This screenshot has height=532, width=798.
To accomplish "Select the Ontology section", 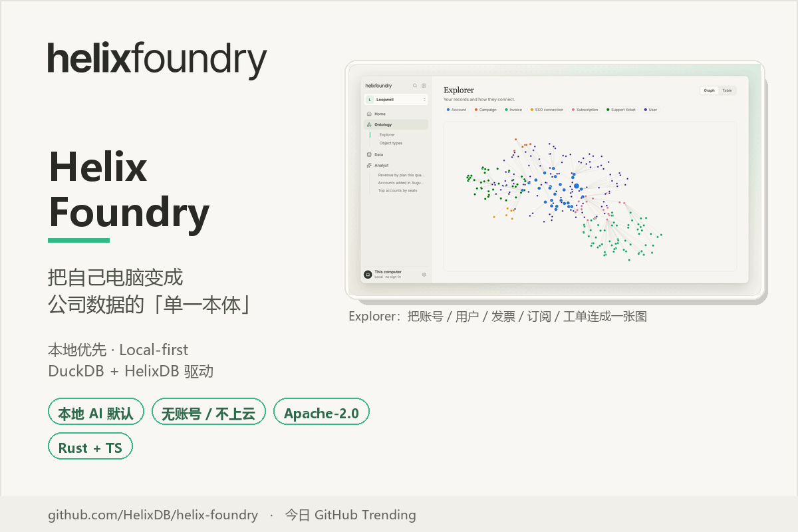I will click(396, 124).
